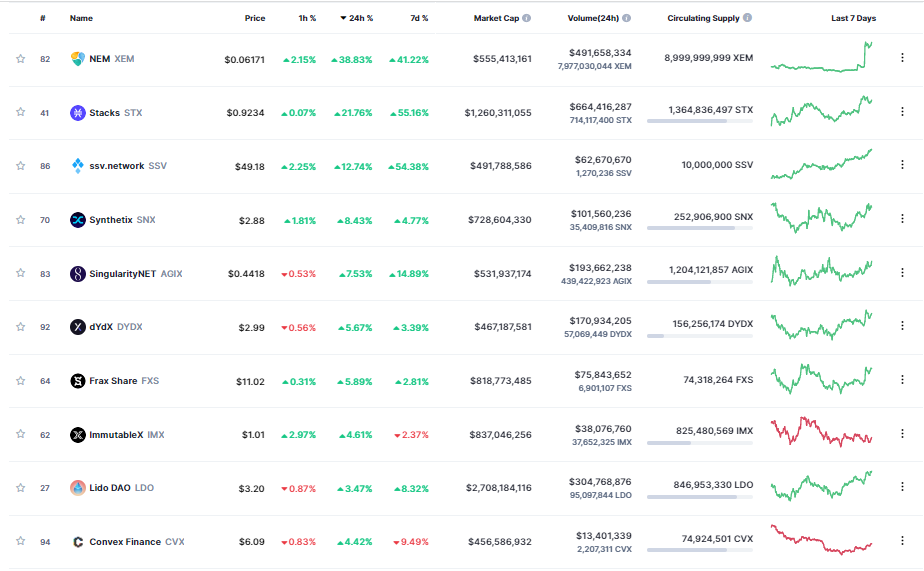Toggle watchlist star for ssv.network
Image resolution: width=924 pixels, height=571 pixels.
point(21,166)
